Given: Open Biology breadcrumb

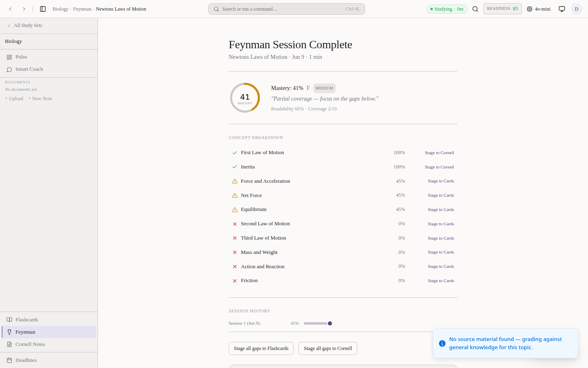Looking at the screenshot, I should coord(60,9).
